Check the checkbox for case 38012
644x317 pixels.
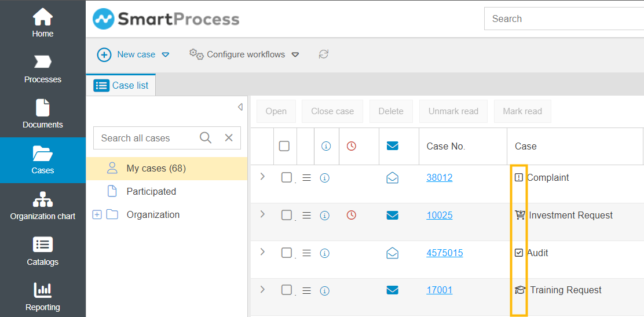[287, 177]
